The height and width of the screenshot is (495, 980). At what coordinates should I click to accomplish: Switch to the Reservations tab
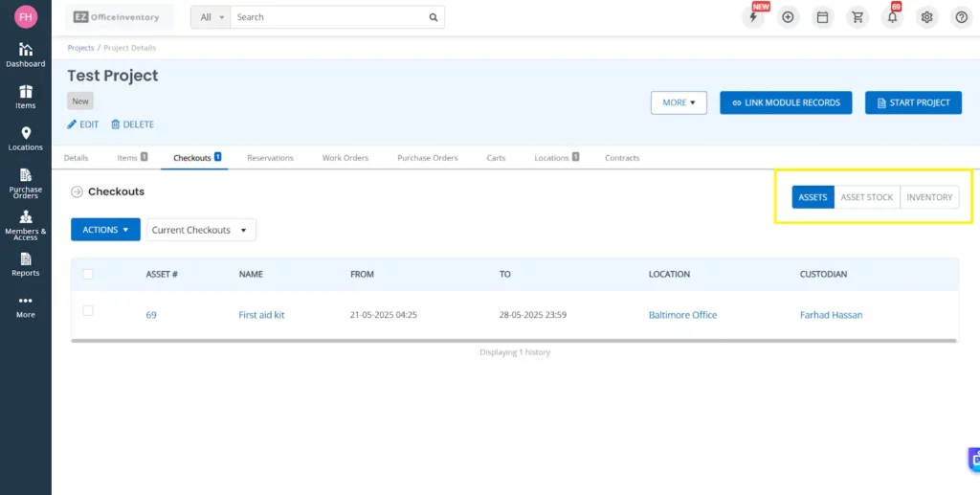tap(270, 158)
